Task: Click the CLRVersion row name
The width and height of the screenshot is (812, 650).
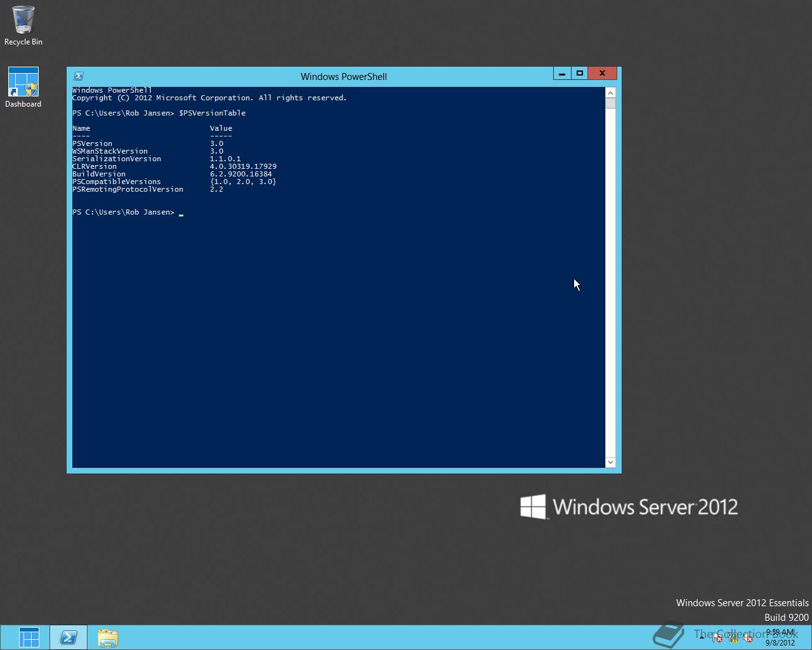Action: pyautogui.click(x=95, y=166)
